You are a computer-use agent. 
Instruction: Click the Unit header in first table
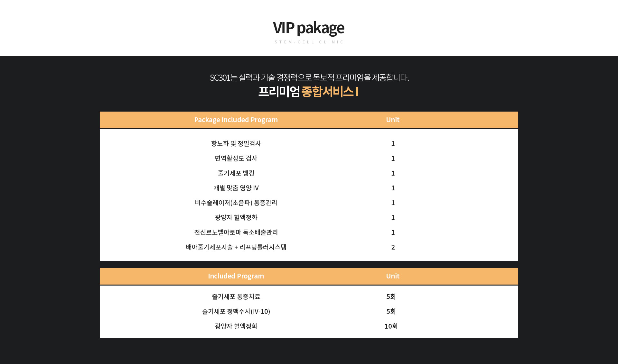point(393,120)
